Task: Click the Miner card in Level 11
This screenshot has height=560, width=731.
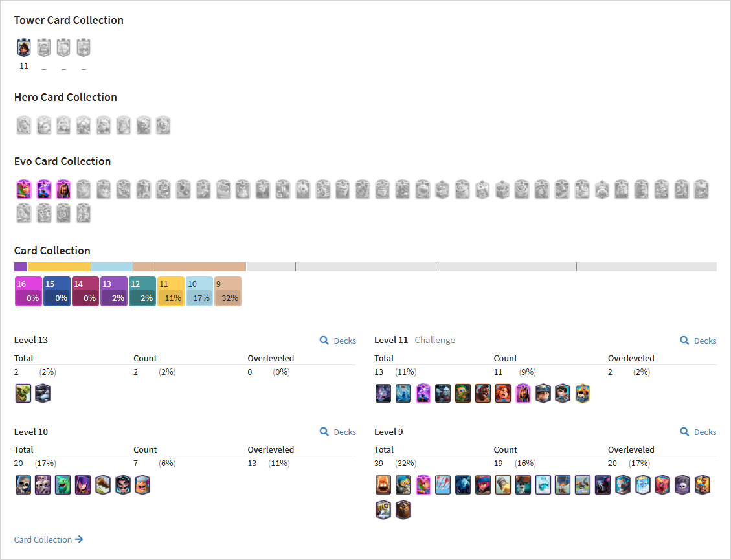Action: click(x=543, y=394)
